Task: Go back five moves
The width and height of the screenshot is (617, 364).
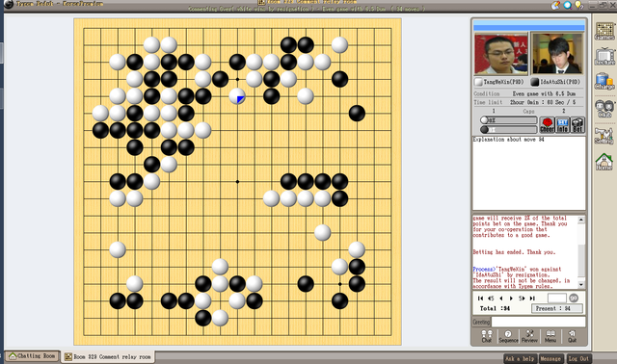Action: click(491, 299)
